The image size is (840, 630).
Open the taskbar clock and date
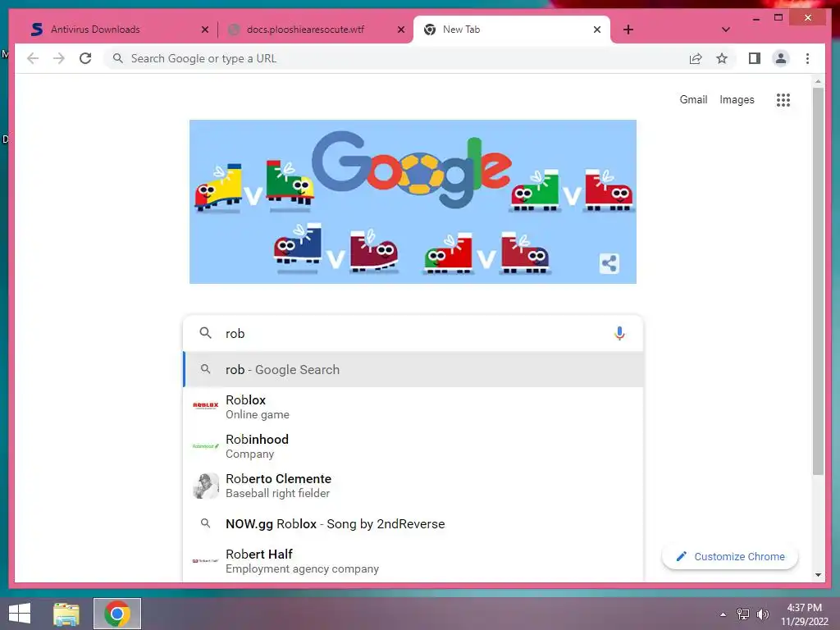click(x=804, y=614)
